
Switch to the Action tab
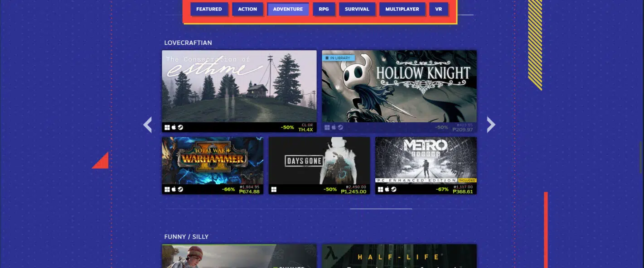click(247, 9)
